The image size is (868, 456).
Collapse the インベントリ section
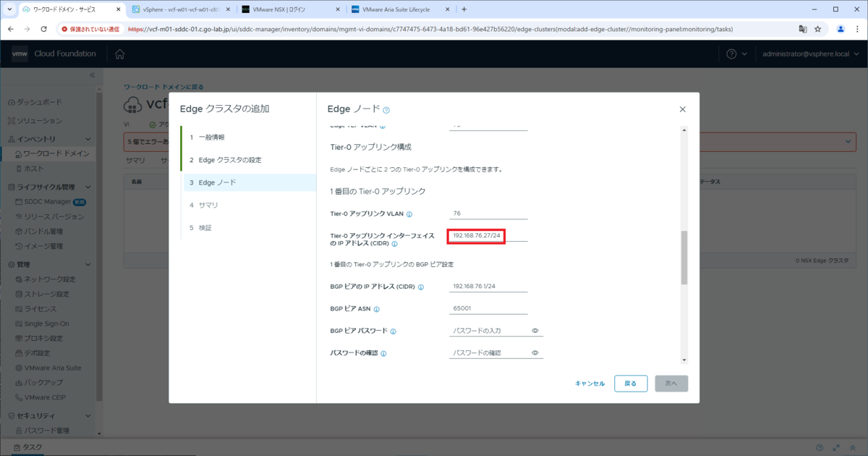click(88, 138)
